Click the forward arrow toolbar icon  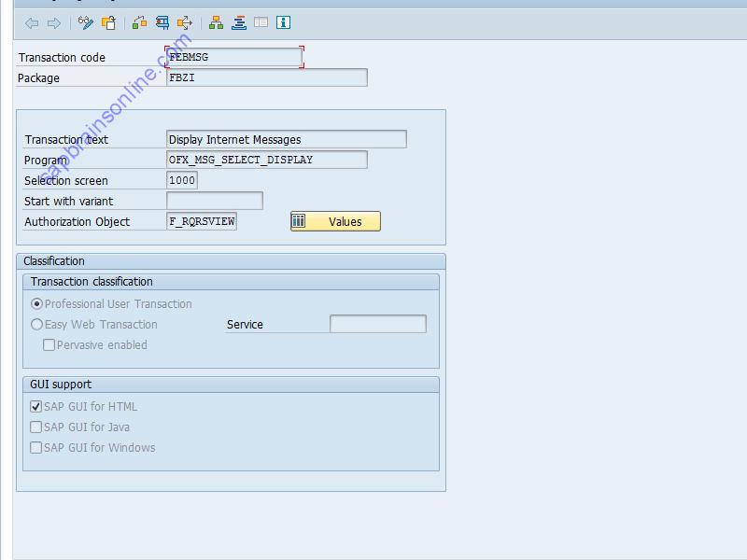(x=54, y=22)
